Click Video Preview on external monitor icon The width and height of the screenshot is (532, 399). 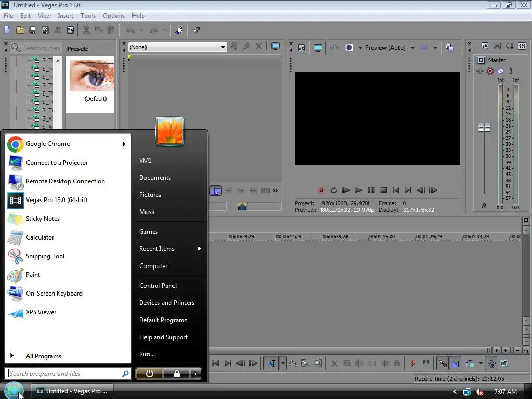point(317,48)
